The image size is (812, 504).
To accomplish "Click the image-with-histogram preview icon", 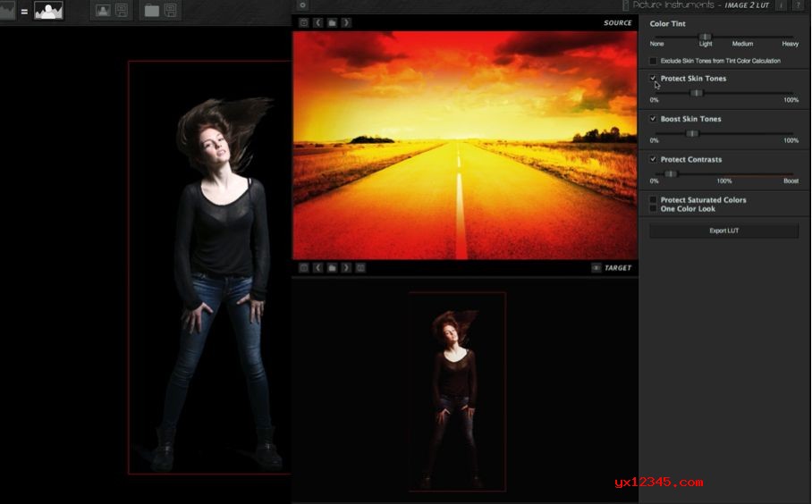I will 48,11.
